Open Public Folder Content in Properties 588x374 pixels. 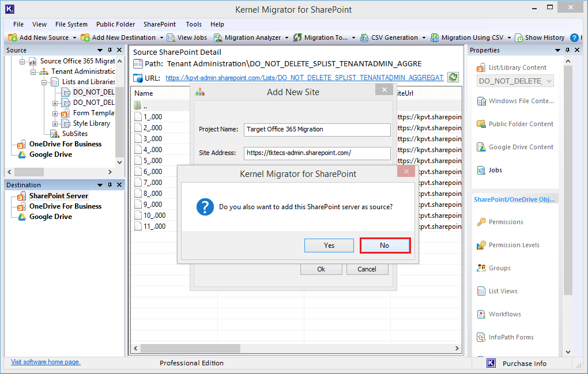pyautogui.click(x=514, y=124)
